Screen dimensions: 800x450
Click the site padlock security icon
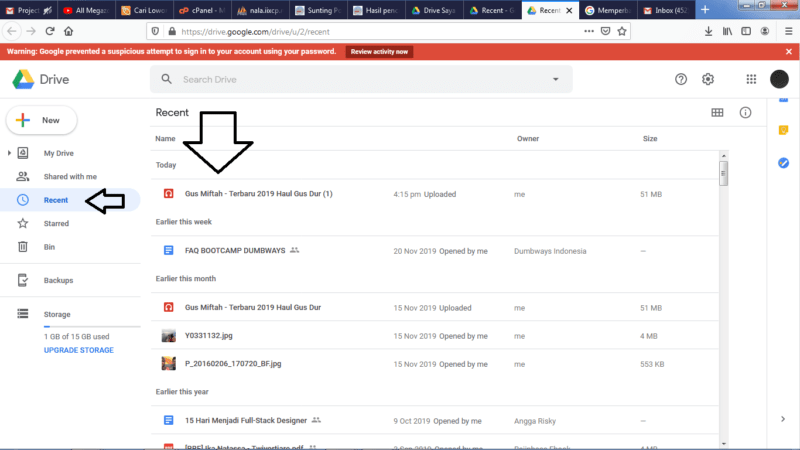click(x=172, y=31)
